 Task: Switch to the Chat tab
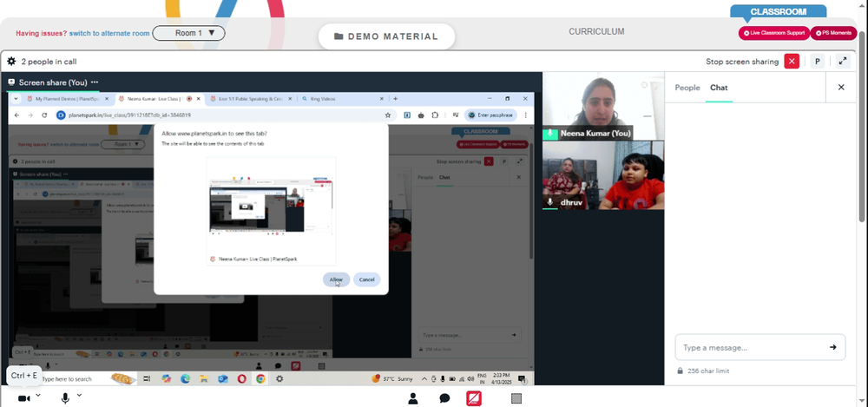point(719,88)
